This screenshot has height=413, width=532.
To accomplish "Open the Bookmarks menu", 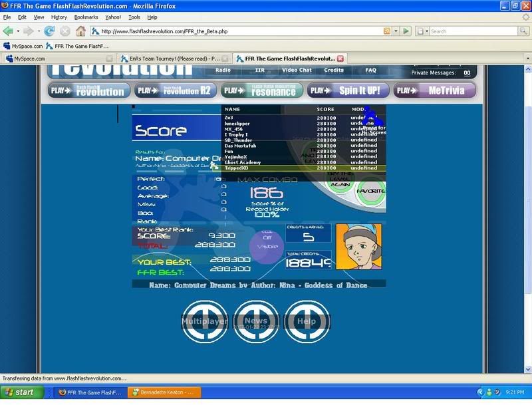I will point(85,17).
